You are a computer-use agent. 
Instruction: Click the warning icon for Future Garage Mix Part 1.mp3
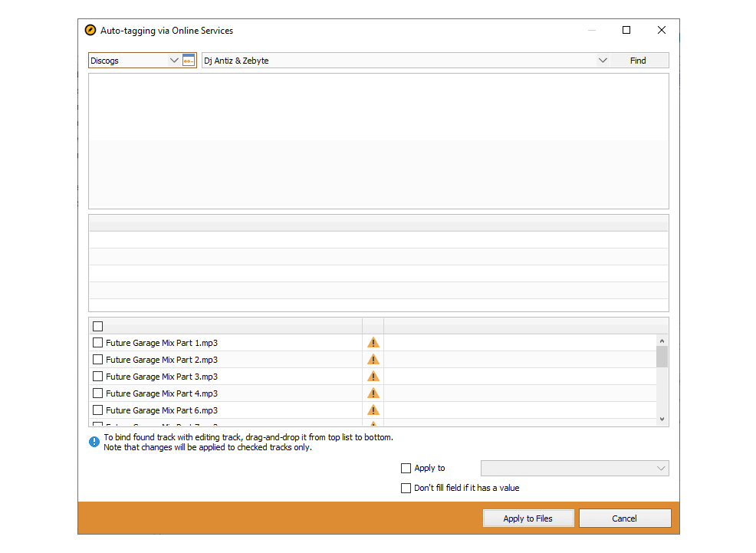(373, 342)
